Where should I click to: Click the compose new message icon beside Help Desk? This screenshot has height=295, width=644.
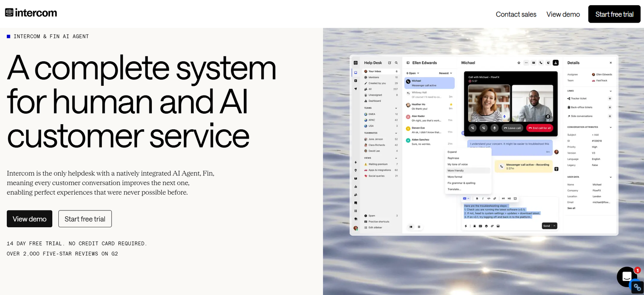click(390, 63)
